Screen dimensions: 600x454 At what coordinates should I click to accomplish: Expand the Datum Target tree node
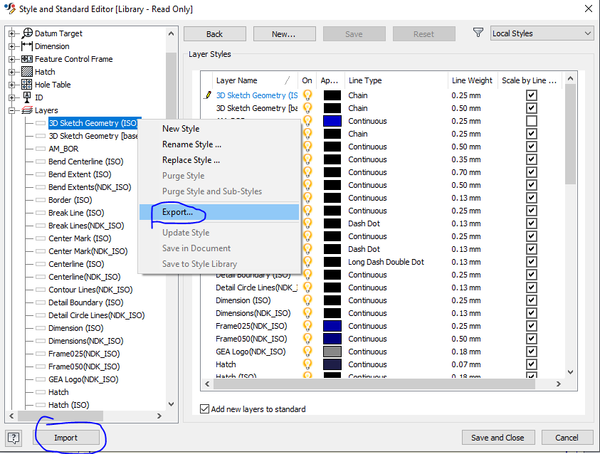[12, 34]
